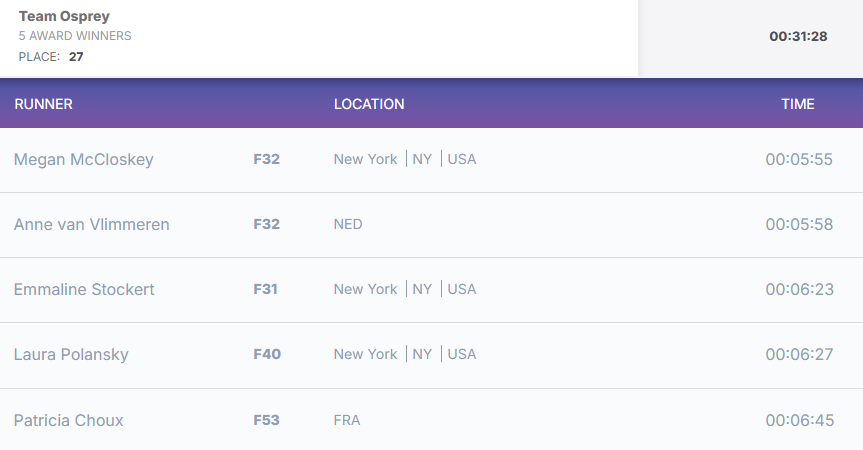The image size is (863, 450).
Task: Click the FRA location for Patricia Choux
Action: (x=347, y=420)
